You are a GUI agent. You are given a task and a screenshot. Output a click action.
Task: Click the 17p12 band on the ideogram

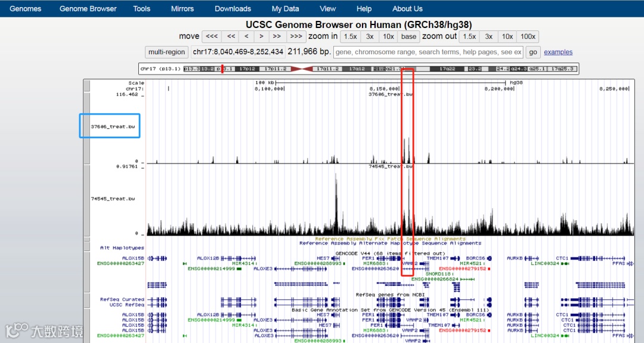pos(247,69)
